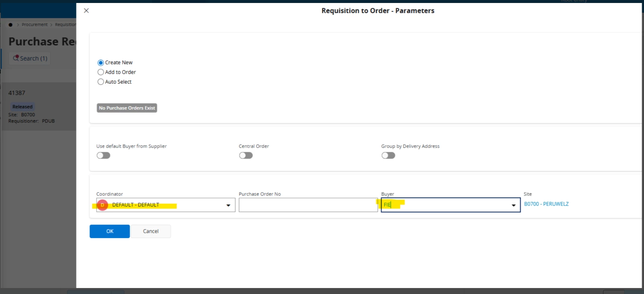Click the Coordinator avatar icon marked D
This screenshot has height=294, width=644.
coord(102,205)
